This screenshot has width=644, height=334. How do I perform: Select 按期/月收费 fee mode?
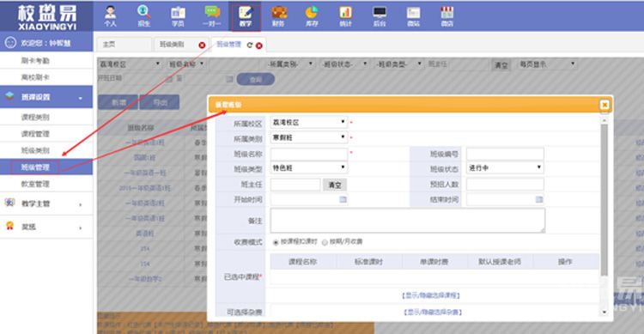tap(325, 242)
